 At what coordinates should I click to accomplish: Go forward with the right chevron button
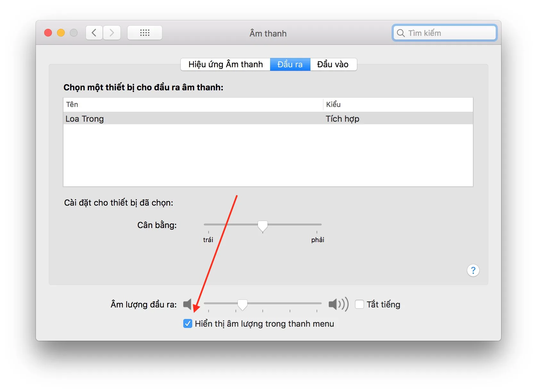click(x=112, y=33)
